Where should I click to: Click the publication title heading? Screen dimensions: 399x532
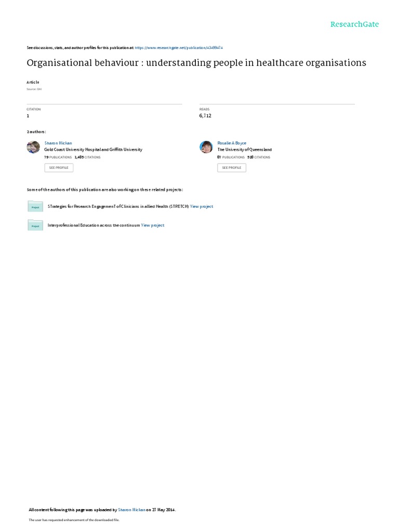196,63
